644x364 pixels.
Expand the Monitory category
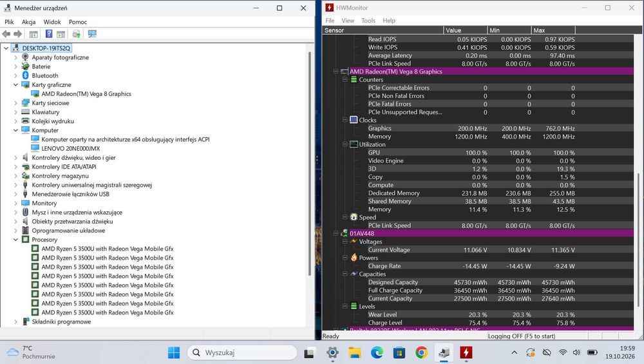(15, 204)
